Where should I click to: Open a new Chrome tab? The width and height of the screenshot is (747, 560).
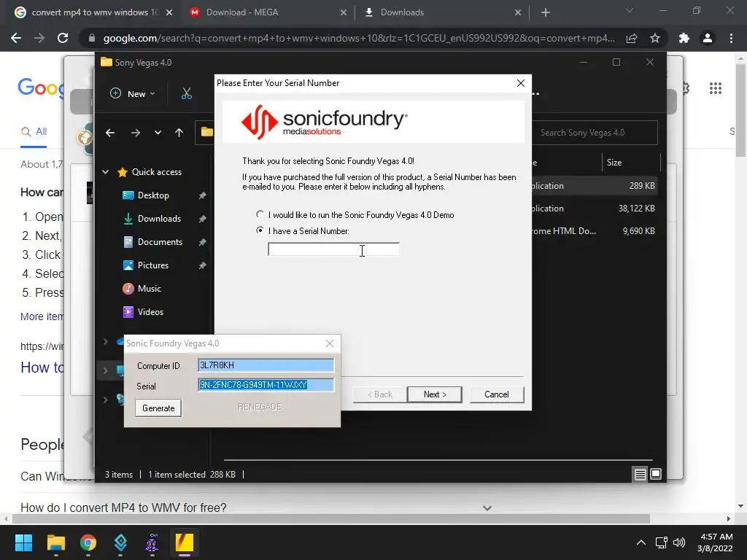[546, 12]
